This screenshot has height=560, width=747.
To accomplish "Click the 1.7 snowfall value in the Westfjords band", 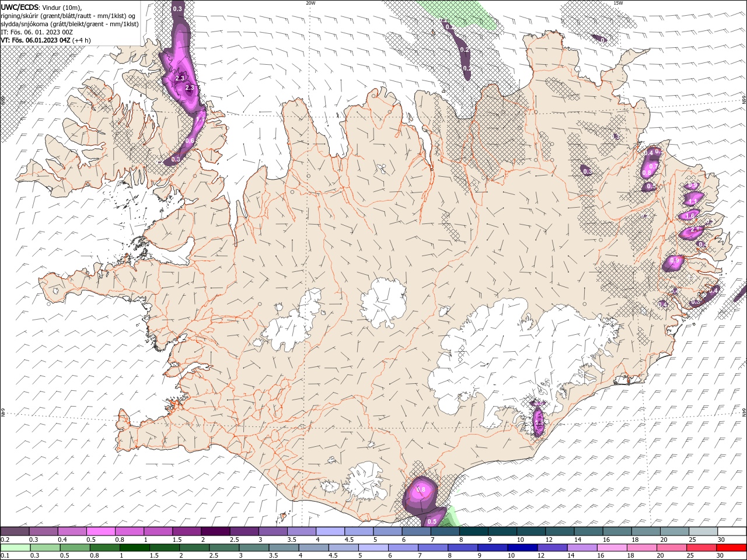I will click(x=200, y=119).
